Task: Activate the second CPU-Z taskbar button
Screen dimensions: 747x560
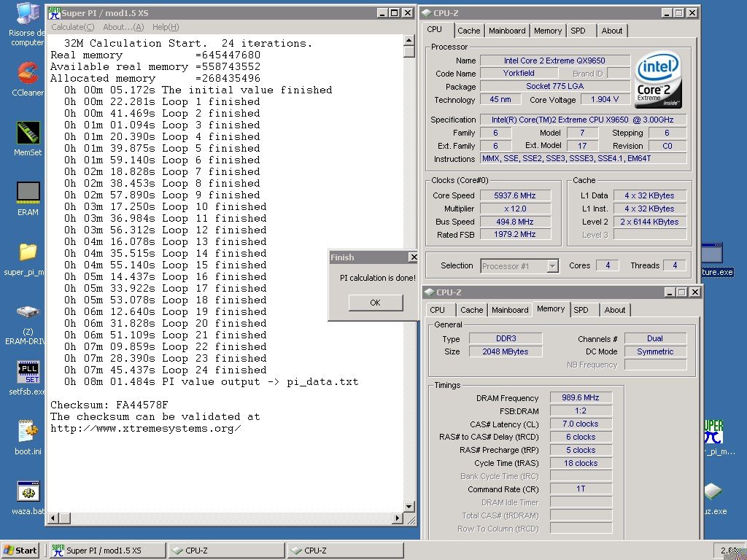Action: (346, 551)
